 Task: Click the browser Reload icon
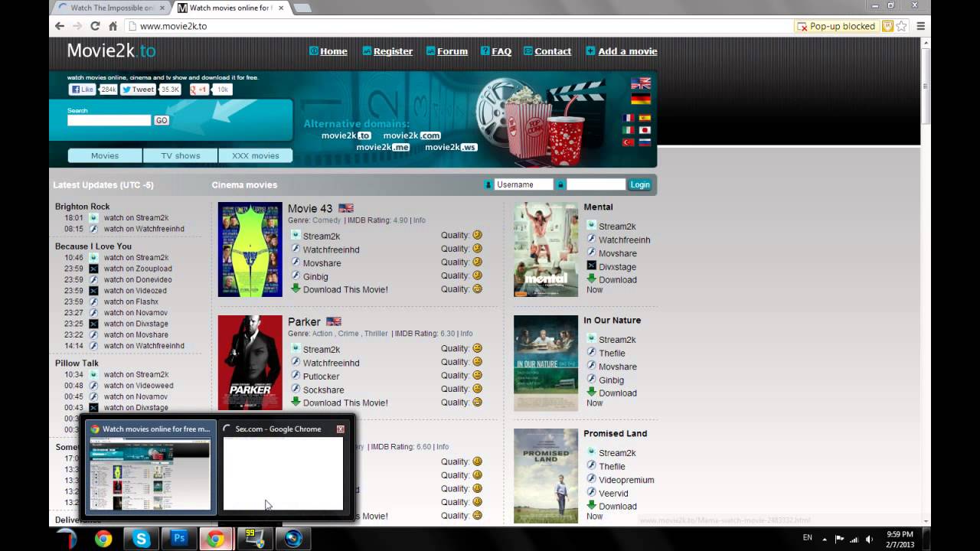point(95,26)
